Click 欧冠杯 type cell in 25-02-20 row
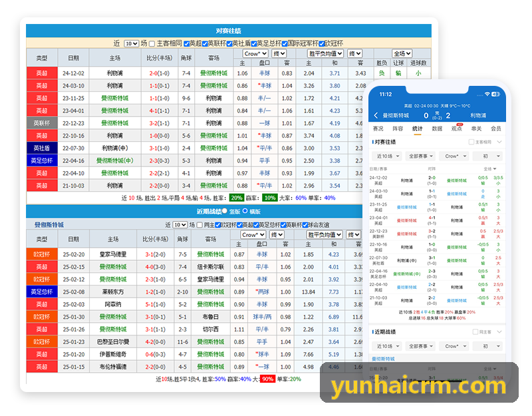Screen dimensions: 532x416 [42, 254]
